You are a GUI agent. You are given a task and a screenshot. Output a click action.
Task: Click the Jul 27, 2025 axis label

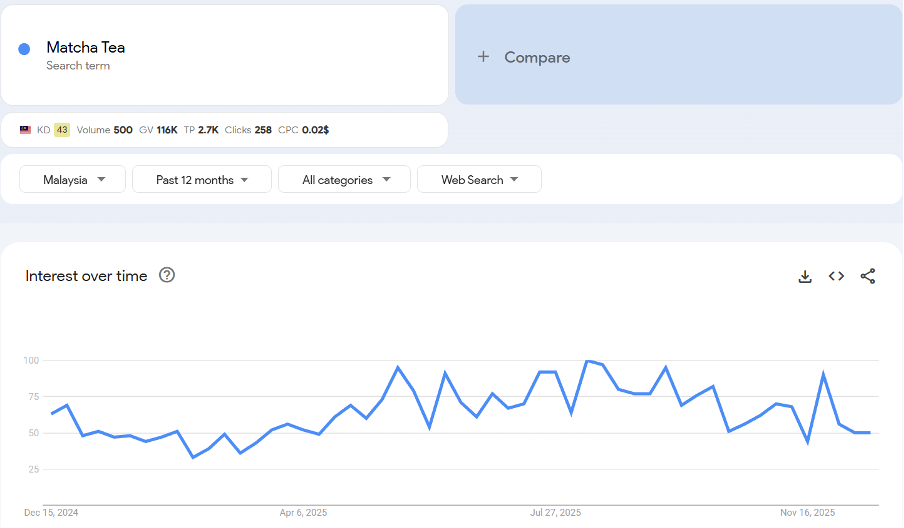555,512
